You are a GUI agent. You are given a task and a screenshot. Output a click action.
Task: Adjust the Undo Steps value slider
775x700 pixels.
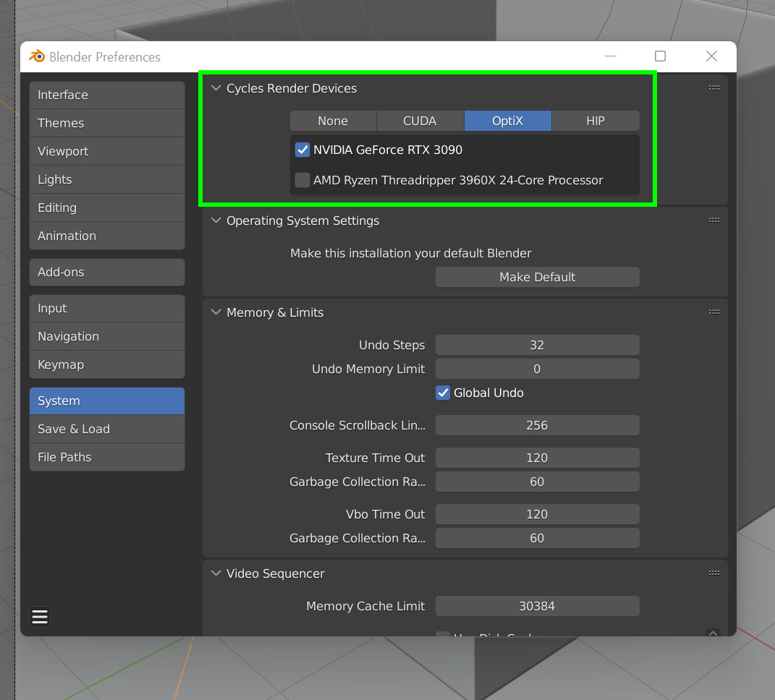[x=537, y=345]
